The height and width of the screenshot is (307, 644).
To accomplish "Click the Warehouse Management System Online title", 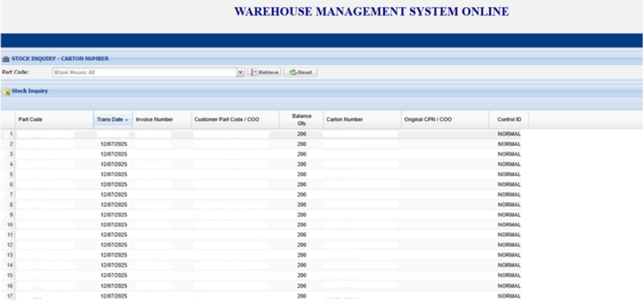I will pos(371,12).
